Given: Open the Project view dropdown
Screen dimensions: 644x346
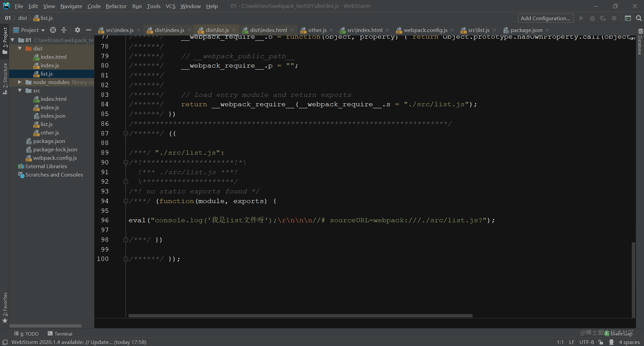Looking at the screenshot, I should click(x=29, y=30).
